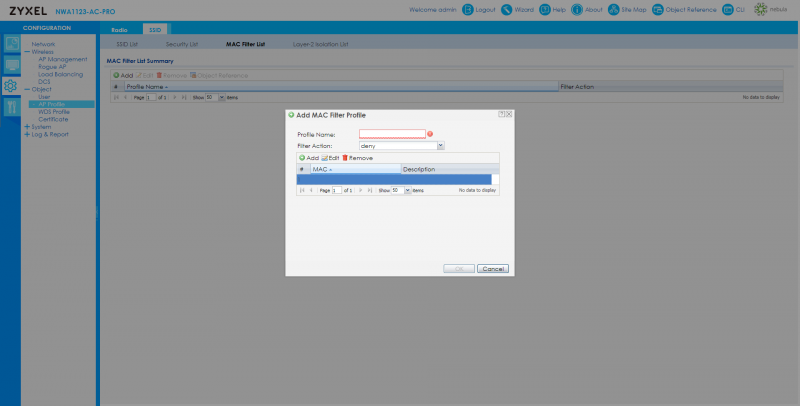This screenshot has width=800, height=406.
Task: Click the summary pager Page number field
Action: [x=151, y=97]
